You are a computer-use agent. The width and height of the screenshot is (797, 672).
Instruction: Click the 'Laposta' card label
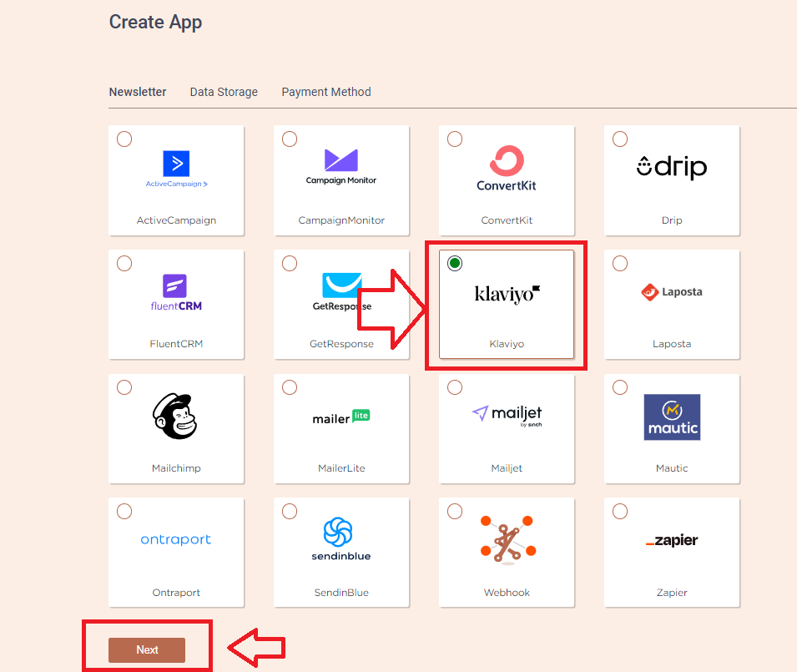click(672, 344)
